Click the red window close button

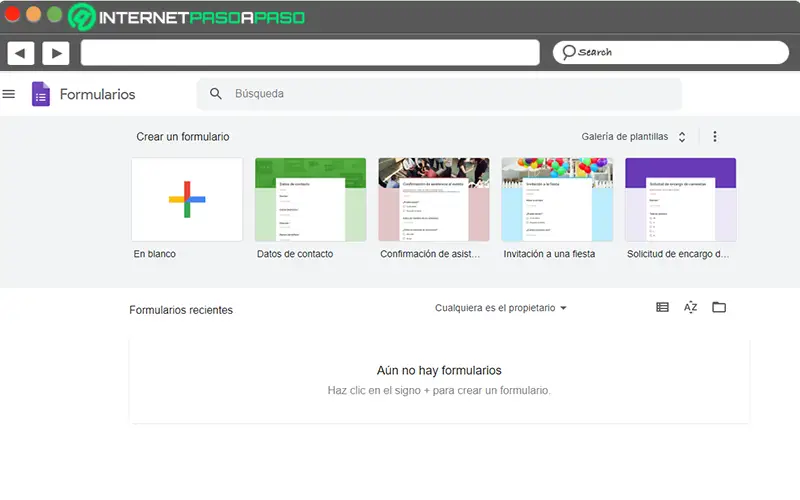[x=12, y=14]
